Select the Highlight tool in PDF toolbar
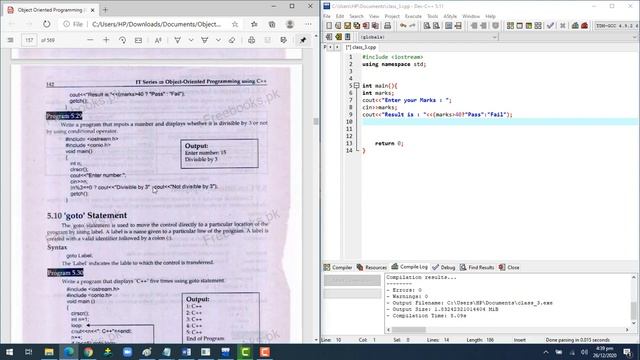The image size is (640, 360). pos(205,40)
